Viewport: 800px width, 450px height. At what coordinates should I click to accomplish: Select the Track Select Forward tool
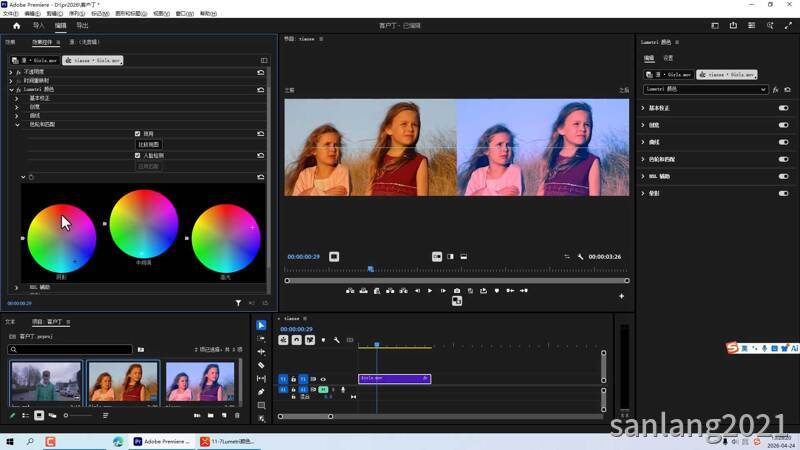[261, 339]
